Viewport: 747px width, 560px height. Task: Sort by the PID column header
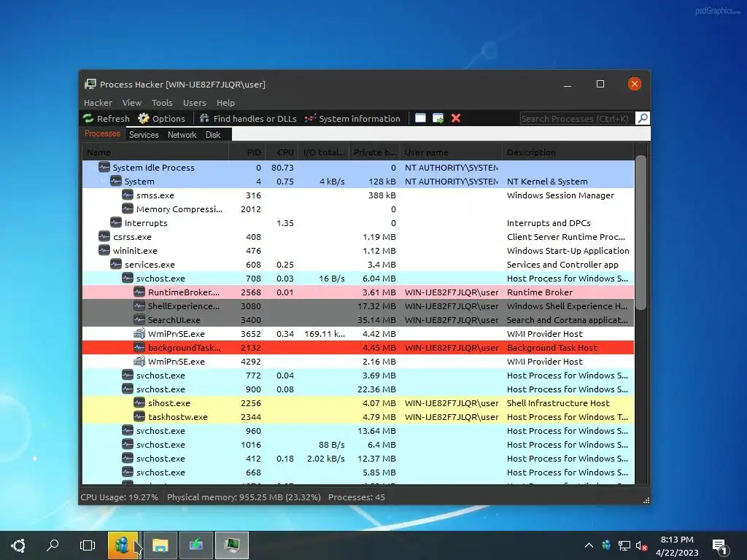[x=247, y=152]
